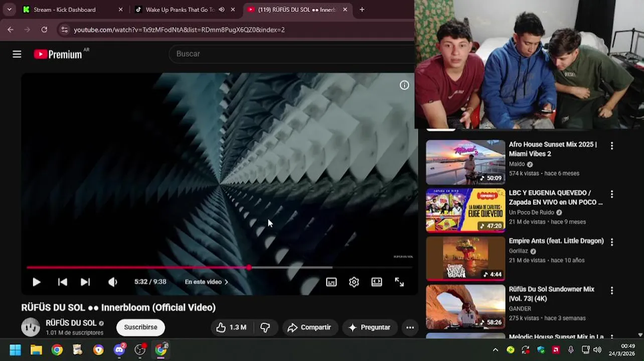Open the Preguntar AI button
Screen dimensions: 644x361
click(x=370, y=327)
